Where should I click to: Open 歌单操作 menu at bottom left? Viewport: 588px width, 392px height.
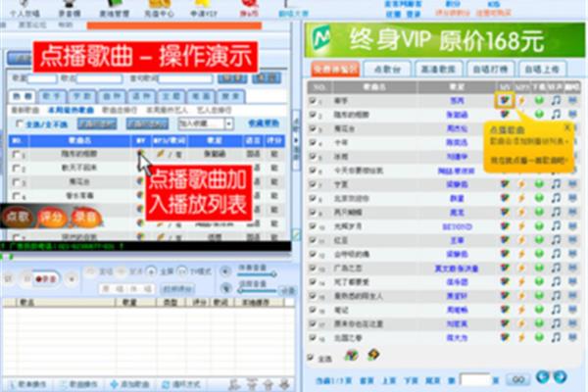27,384
